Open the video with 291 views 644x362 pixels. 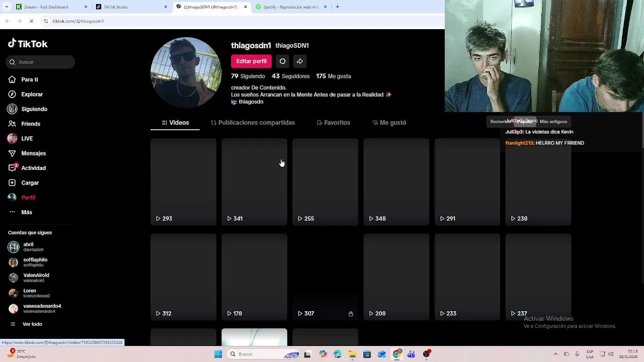(x=467, y=182)
